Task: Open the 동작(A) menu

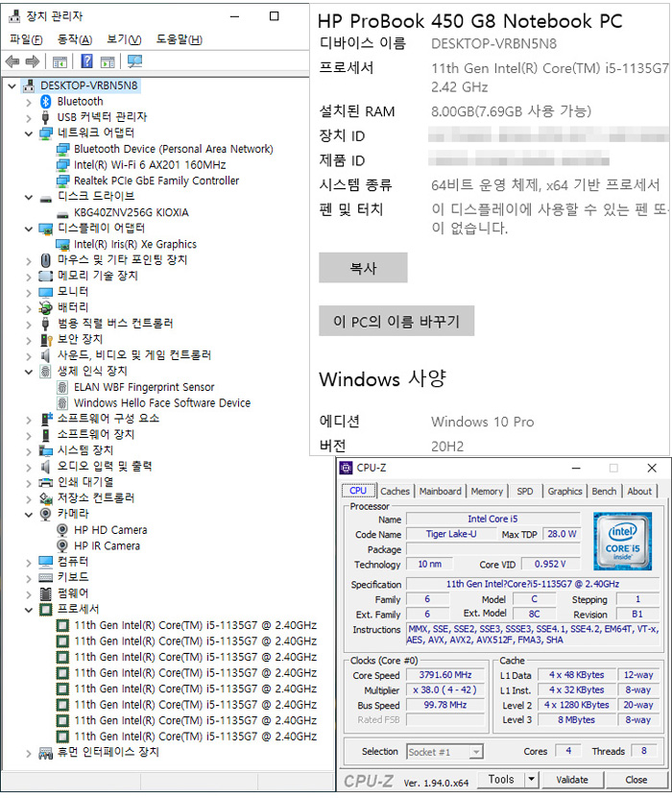Action: 75,39
